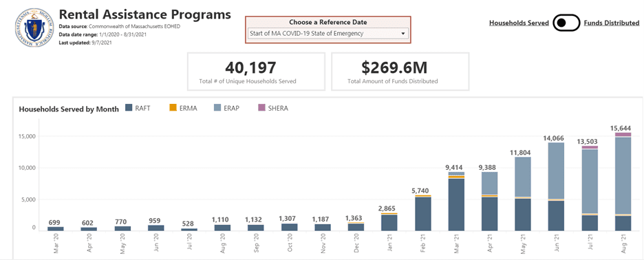Select the ERAP legend color swatch
Screen dimensions: 644x260
click(217, 108)
